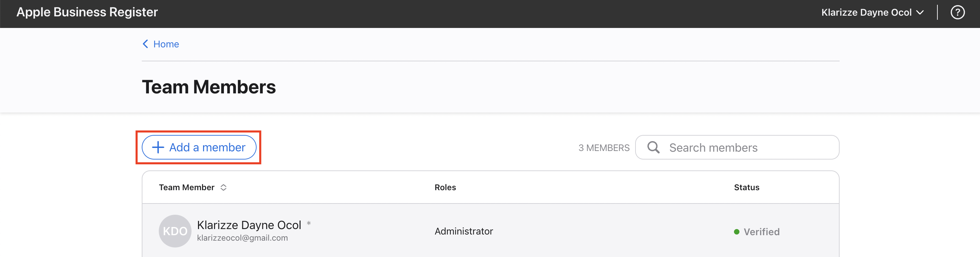Click the back chevron beside Home

click(145, 44)
